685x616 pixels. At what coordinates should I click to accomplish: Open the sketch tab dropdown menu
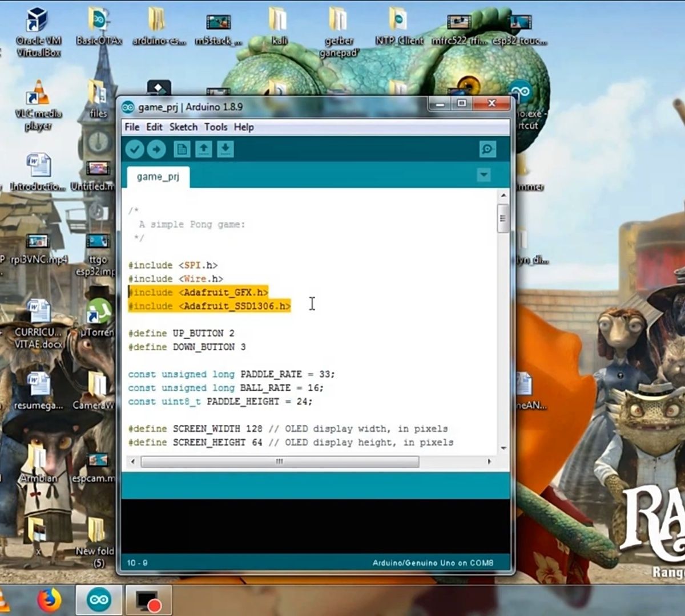pos(484,175)
